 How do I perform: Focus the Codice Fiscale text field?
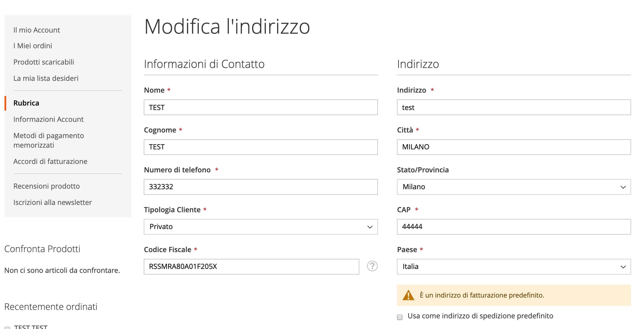click(x=252, y=267)
